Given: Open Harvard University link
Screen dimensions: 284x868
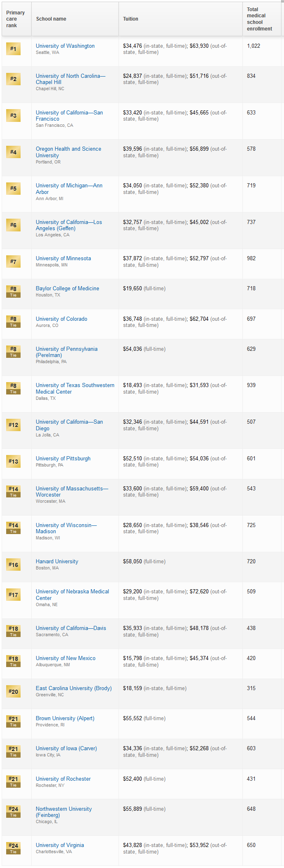Looking at the screenshot, I should point(57,562).
